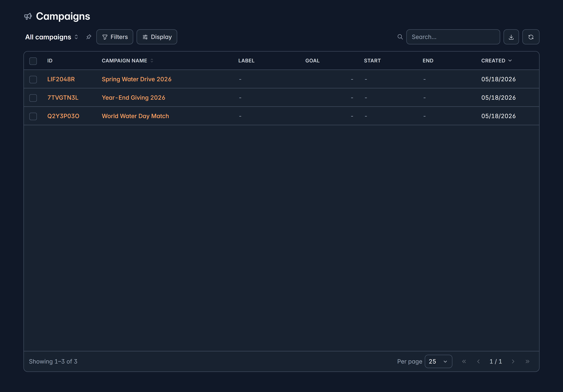Open World Water Day Match campaign
The height and width of the screenshot is (392, 563).
coord(135,116)
